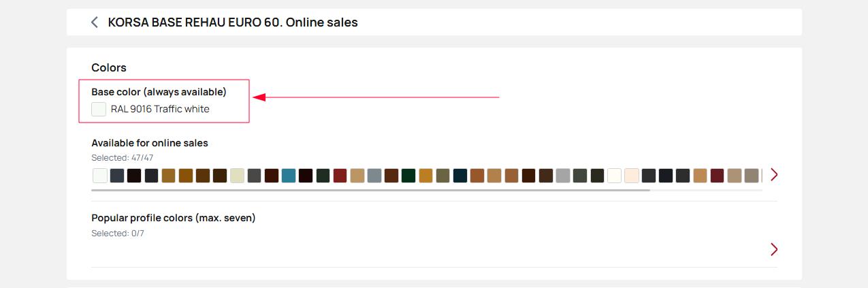Click the RAL 9016 Traffic white swatch

(x=99, y=109)
